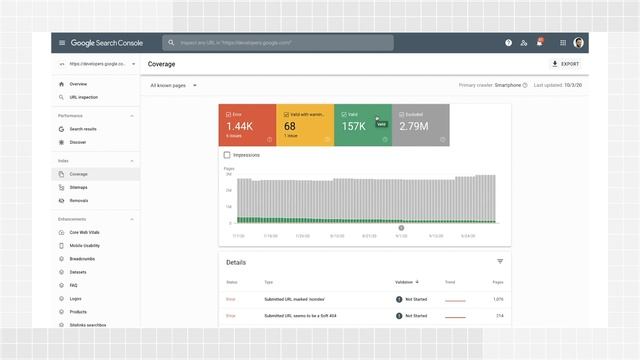Click the Search results Google icon

61,129
